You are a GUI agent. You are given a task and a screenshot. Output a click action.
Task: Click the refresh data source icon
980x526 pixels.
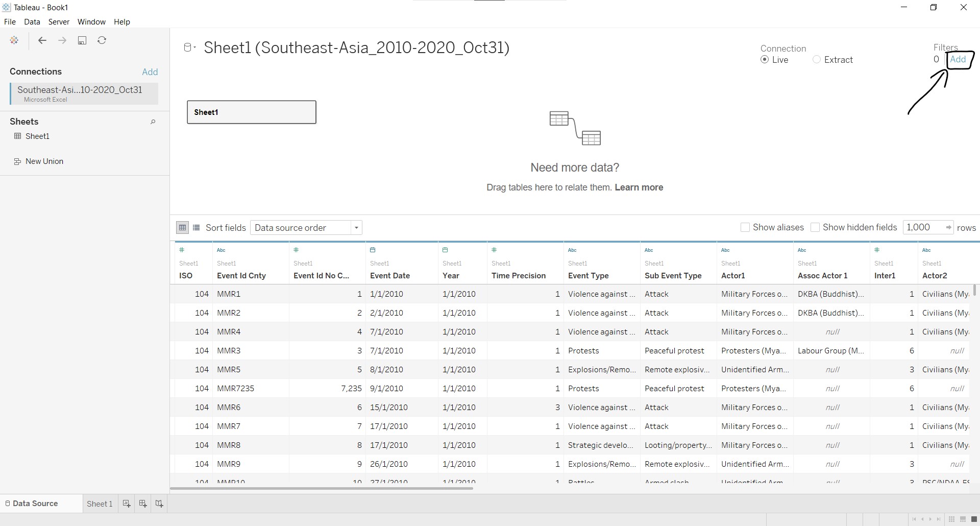point(102,40)
